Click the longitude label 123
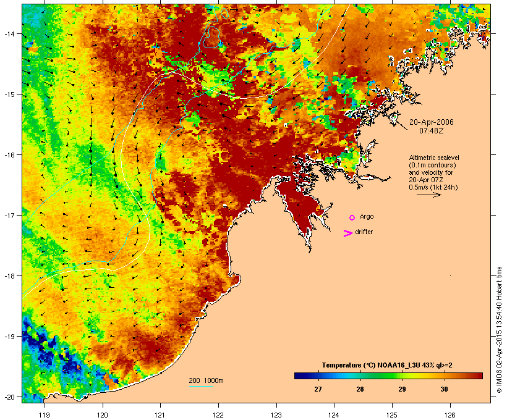This screenshot has height=420, width=507. coord(276,415)
